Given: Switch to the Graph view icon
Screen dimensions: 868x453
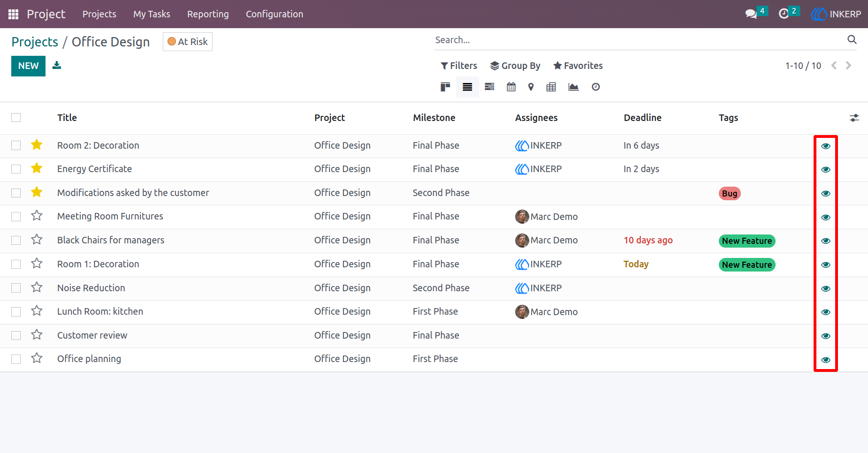Looking at the screenshot, I should [x=573, y=87].
